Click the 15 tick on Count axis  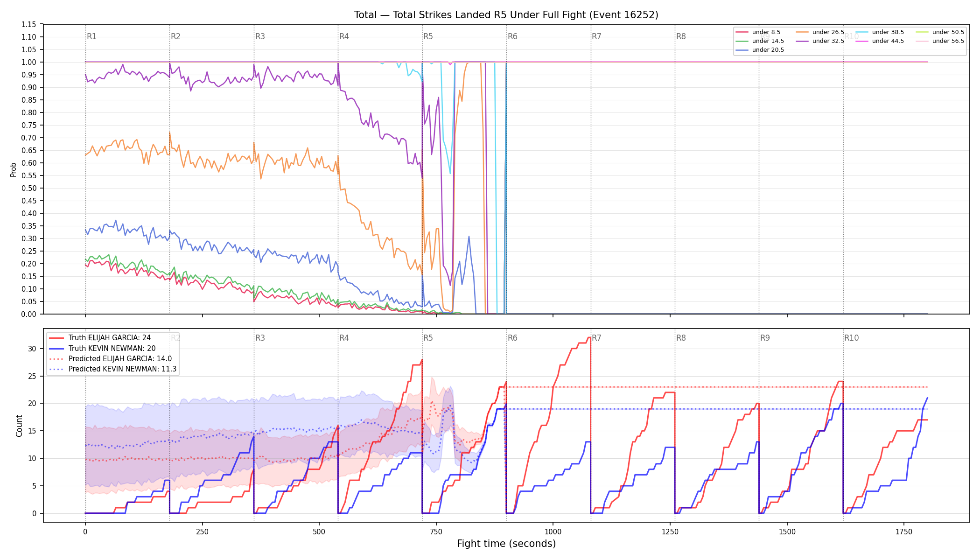tap(32, 431)
